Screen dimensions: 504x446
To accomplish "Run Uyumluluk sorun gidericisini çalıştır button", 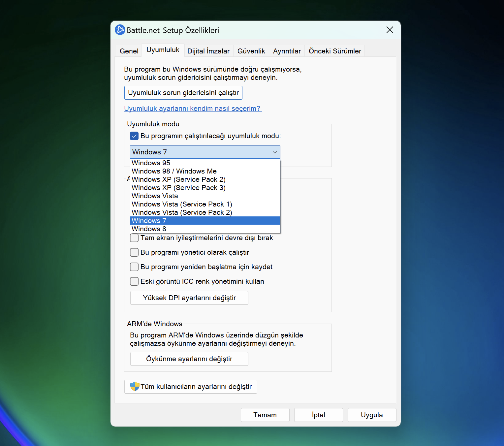I will [183, 93].
